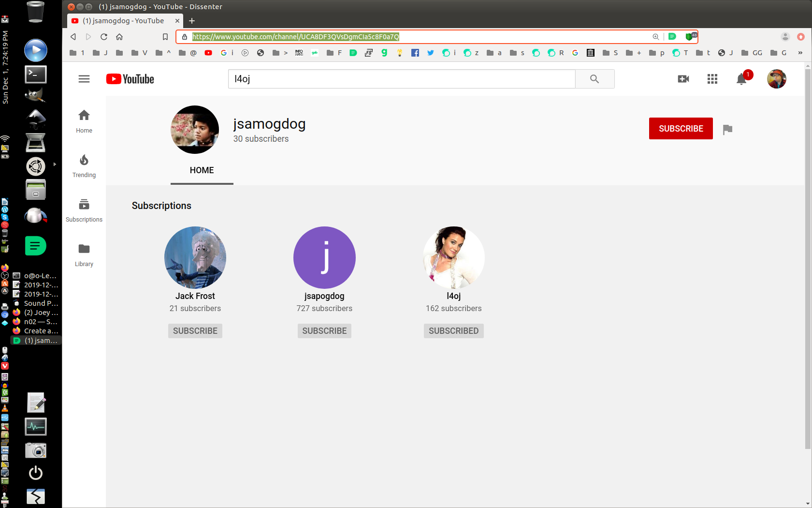
Task: Subscribe to Jack Frost
Action: 195,331
